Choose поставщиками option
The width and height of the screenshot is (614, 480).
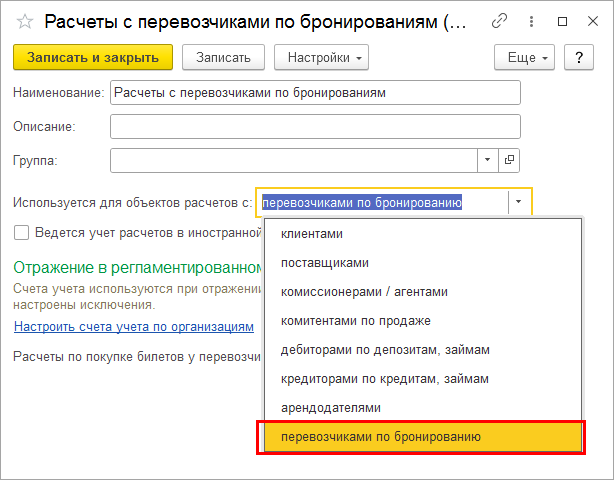tap(325, 263)
